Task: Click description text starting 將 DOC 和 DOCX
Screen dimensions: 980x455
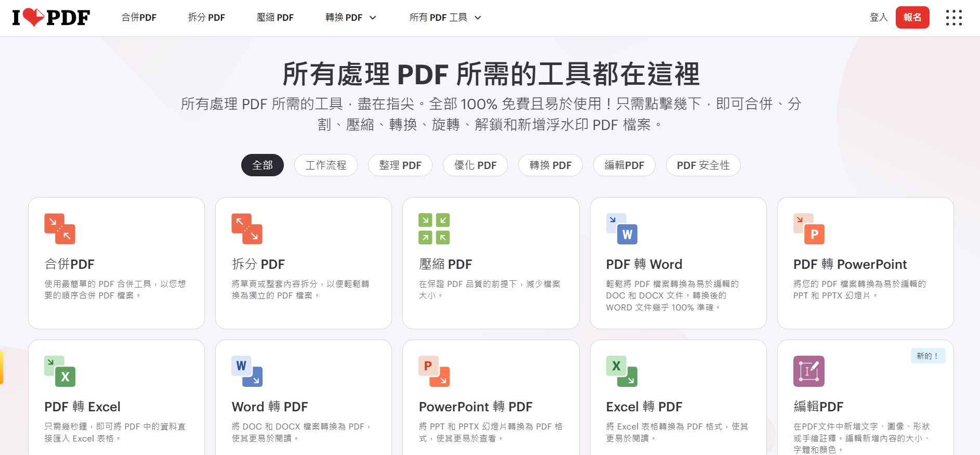Action: click(x=302, y=432)
